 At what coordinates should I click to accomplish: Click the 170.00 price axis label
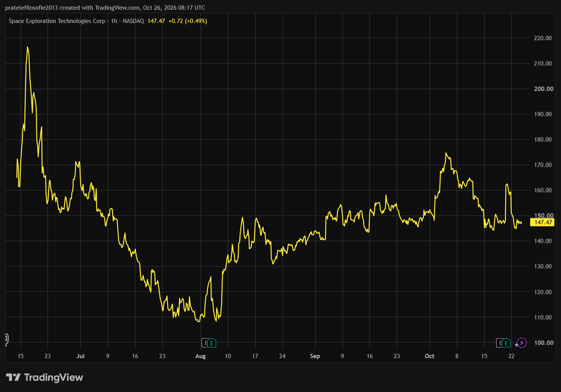tap(543, 165)
